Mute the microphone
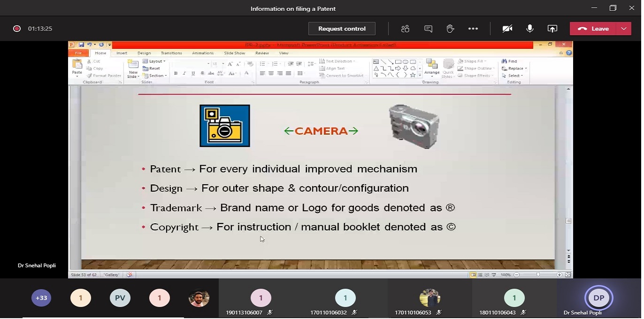The width and height of the screenshot is (644, 319). coord(530,29)
